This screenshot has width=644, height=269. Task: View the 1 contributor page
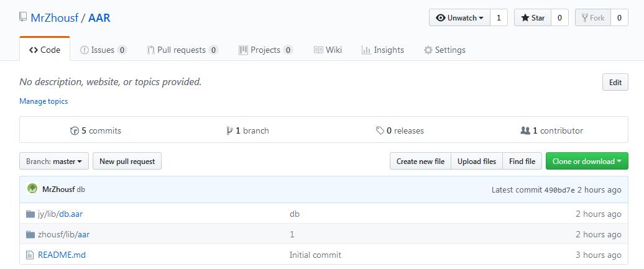click(x=551, y=130)
